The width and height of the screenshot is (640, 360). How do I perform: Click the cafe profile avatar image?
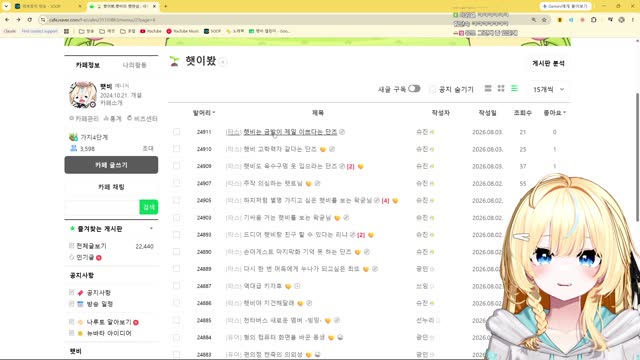pyautogui.click(x=82, y=95)
